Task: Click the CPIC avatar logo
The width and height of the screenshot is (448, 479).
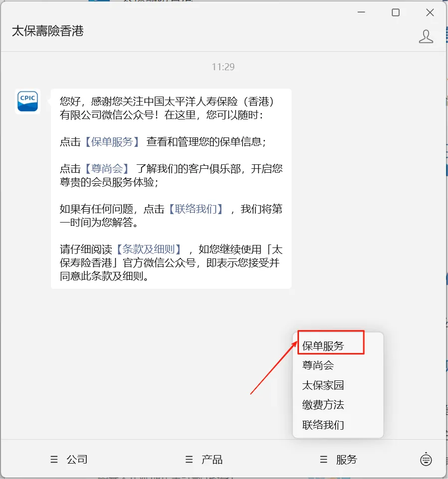Action: tap(27, 102)
